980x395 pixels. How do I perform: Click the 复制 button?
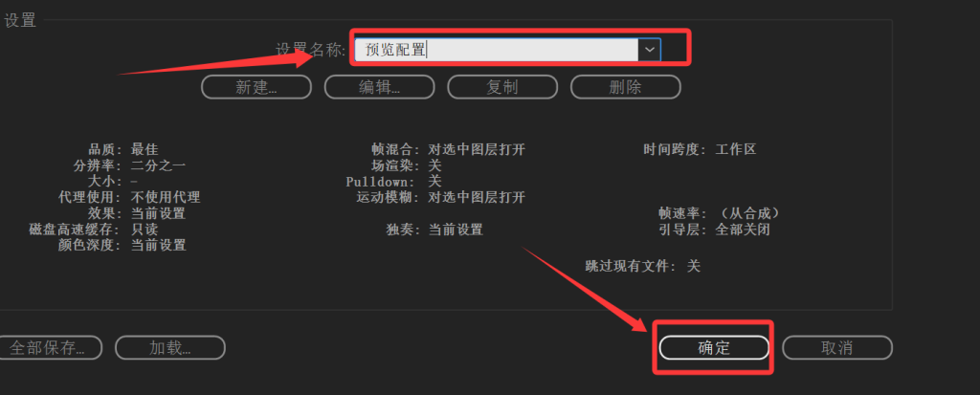click(502, 87)
